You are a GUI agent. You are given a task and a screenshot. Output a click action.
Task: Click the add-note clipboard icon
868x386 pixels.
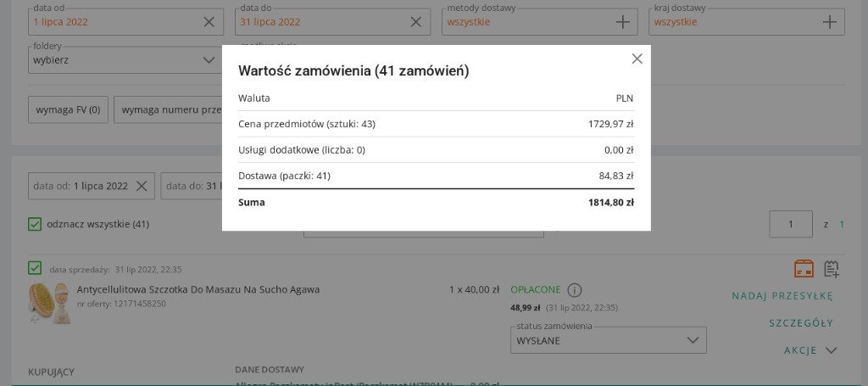[x=832, y=269]
